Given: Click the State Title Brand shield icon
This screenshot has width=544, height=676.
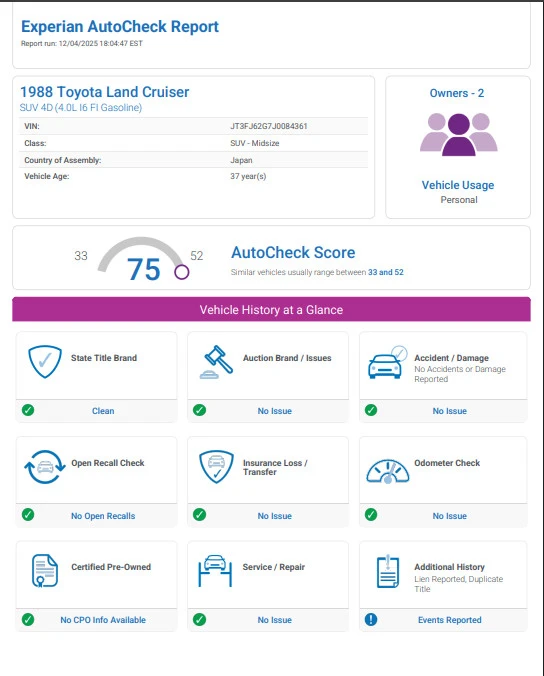Looking at the screenshot, I should pyautogui.click(x=45, y=361).
